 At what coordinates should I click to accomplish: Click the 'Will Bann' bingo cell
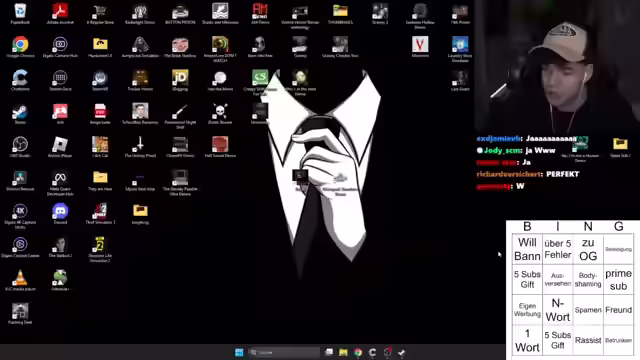(527, 249)
